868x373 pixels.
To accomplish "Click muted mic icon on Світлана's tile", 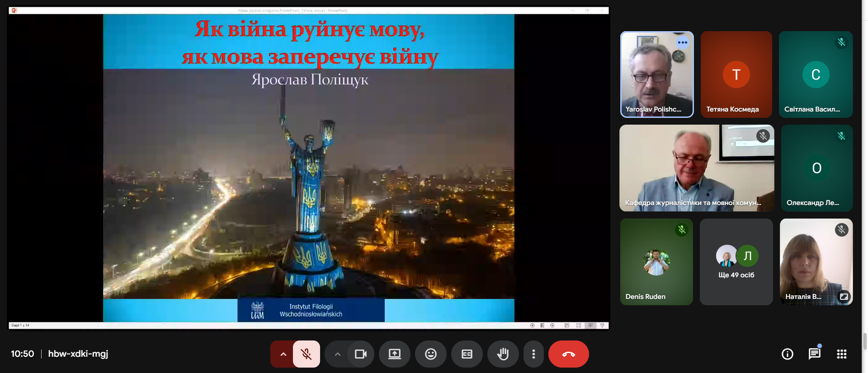I will tap(841, 42).
